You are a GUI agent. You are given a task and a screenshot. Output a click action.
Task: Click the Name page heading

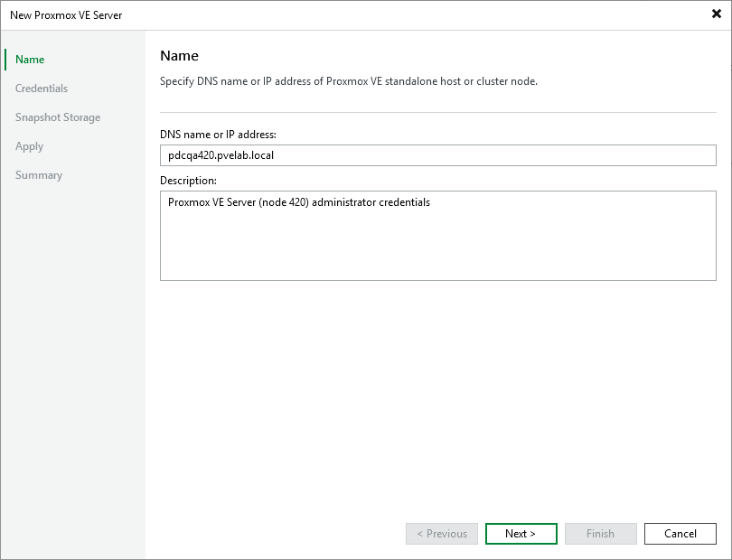(179, 55)
